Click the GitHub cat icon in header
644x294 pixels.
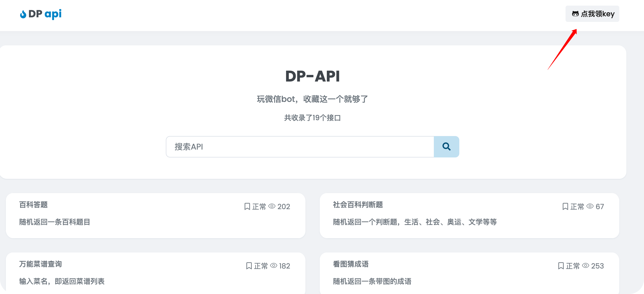(x=575, y=14)
